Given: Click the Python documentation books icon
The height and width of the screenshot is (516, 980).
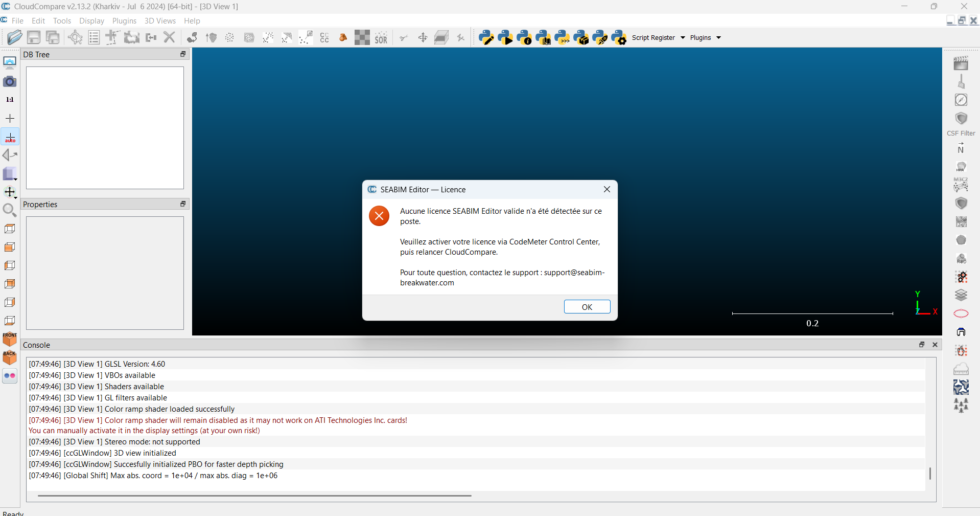Looking at the screenshot, I should click(543, 37).
